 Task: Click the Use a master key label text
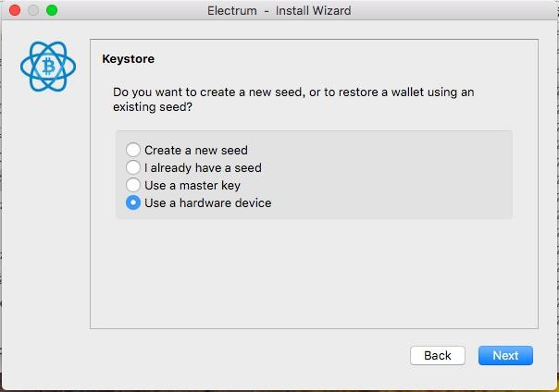(x=193, y=186)
